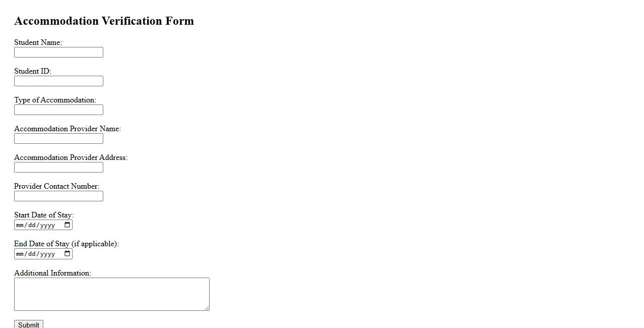Click inside the Additional Information text area
This screenshot has width=644, height=328.
111,294
